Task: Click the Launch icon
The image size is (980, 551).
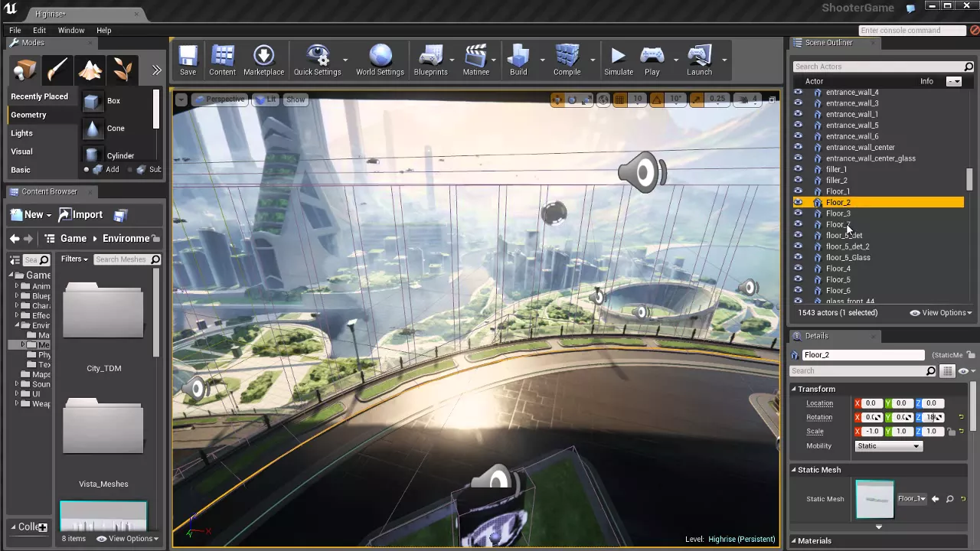Action: tap(699, 60)
